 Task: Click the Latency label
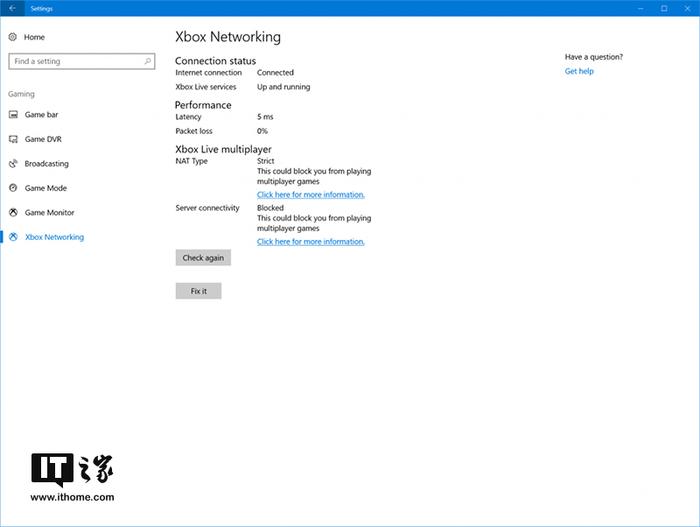tap(188, 117)
